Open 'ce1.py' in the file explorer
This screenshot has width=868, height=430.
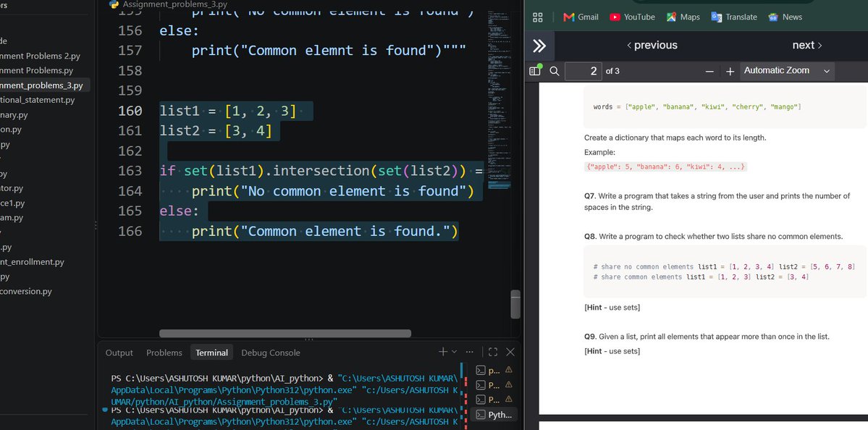tap(13, 203)
